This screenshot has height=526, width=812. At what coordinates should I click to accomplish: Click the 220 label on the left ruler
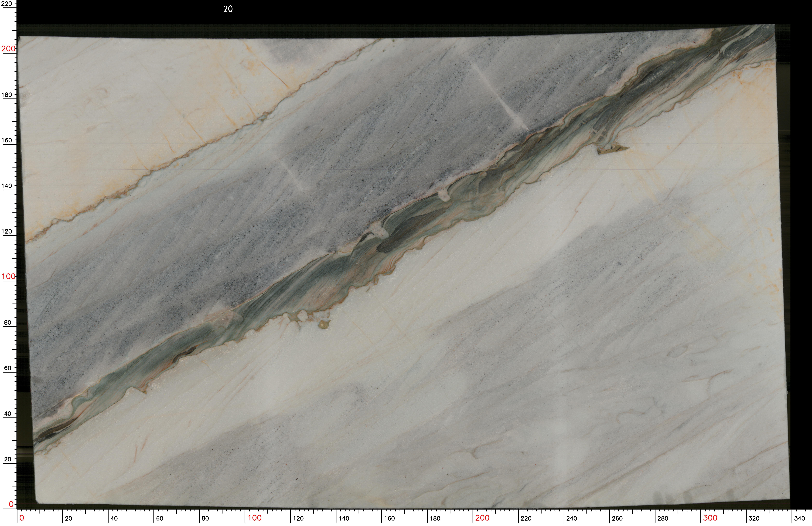7,4
